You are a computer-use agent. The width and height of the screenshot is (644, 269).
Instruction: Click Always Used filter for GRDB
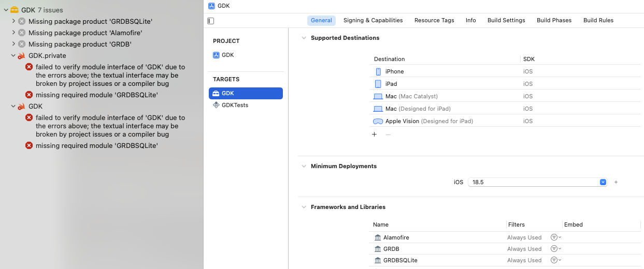[x=524, y=249]
